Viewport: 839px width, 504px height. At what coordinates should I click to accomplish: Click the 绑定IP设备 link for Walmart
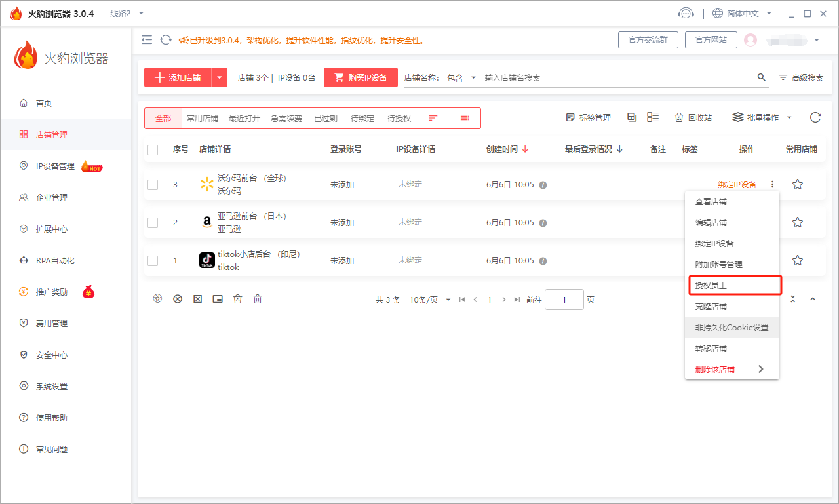click(737, 185)
